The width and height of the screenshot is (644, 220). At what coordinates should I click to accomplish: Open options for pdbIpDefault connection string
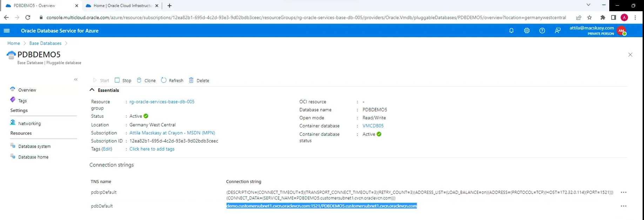click(623, 192)
